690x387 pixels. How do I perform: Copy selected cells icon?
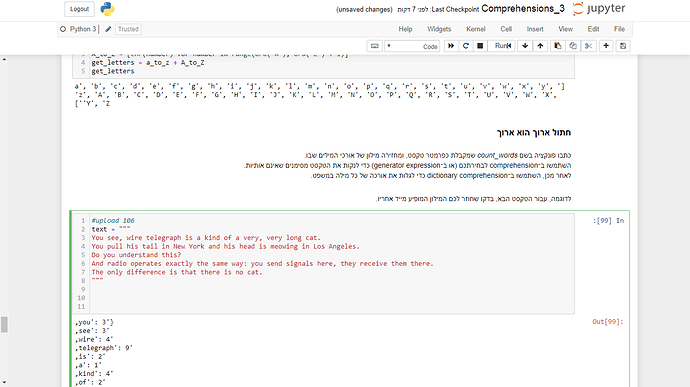point(573,46)
